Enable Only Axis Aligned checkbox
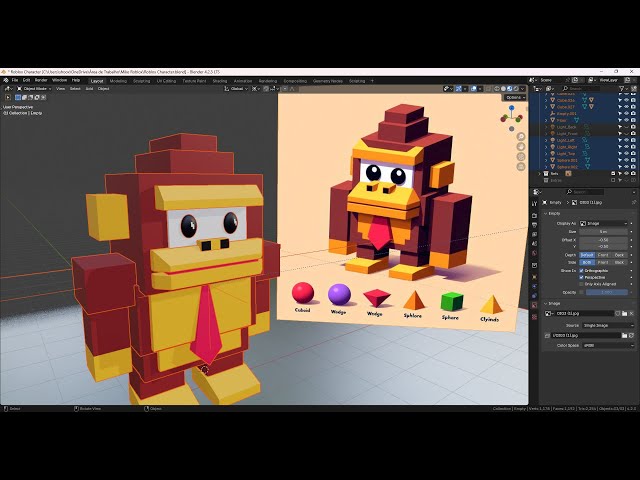Viewport: 640px width, 480px height. [x=582, y=284]
